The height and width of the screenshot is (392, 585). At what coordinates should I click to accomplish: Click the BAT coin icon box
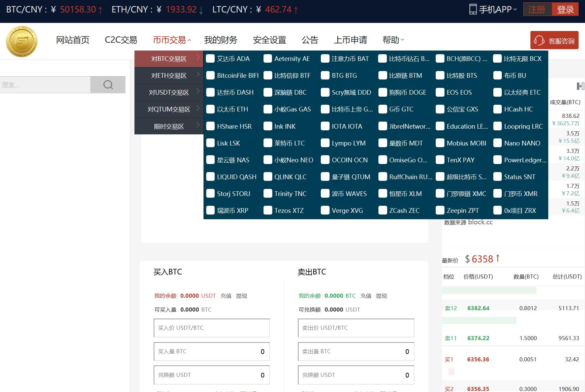325,59
